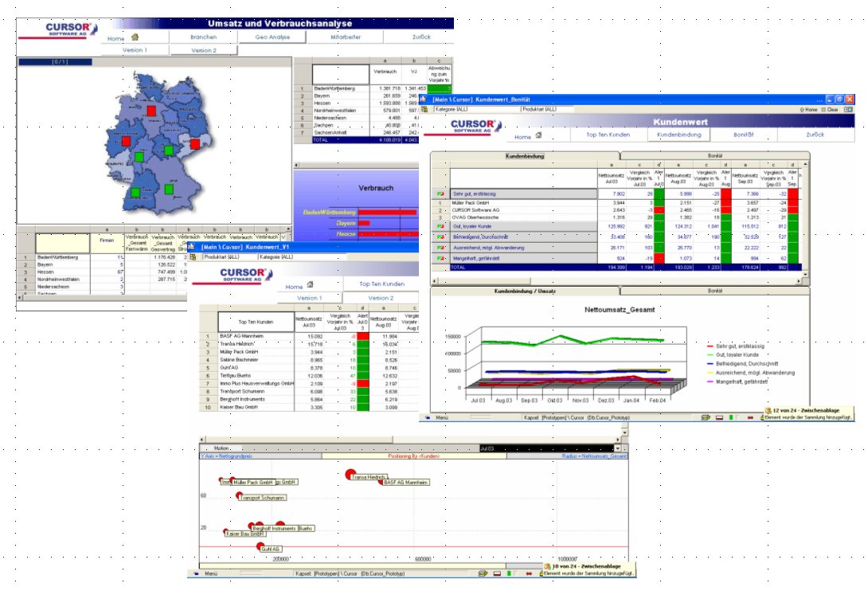Open Menü in Kundenwert_Bonität status bar

(441, 417)
